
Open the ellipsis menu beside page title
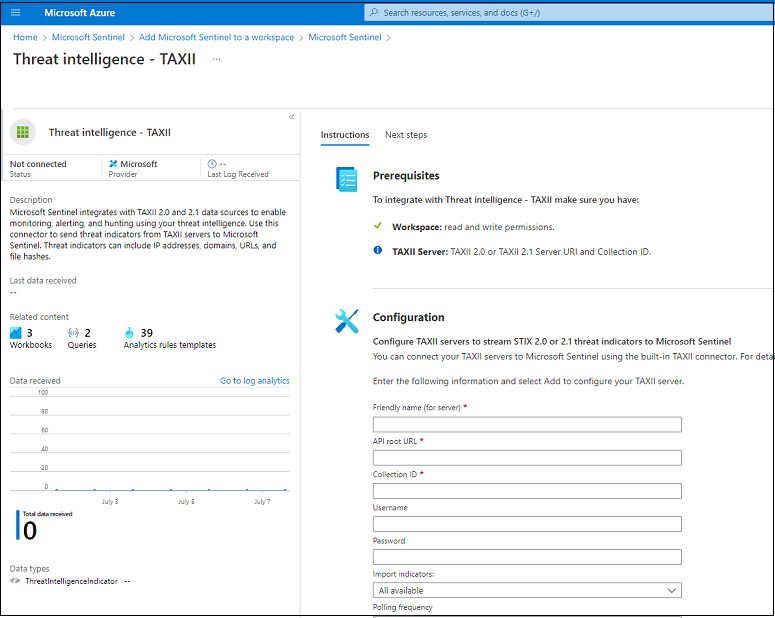click(216, 59)
